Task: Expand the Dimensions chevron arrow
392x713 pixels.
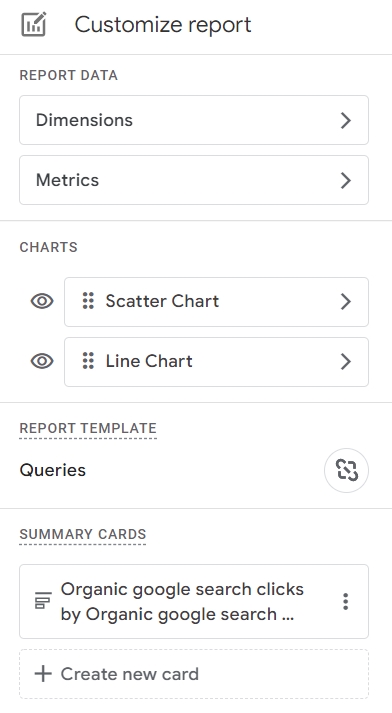Action: click(x=346, y=120)
